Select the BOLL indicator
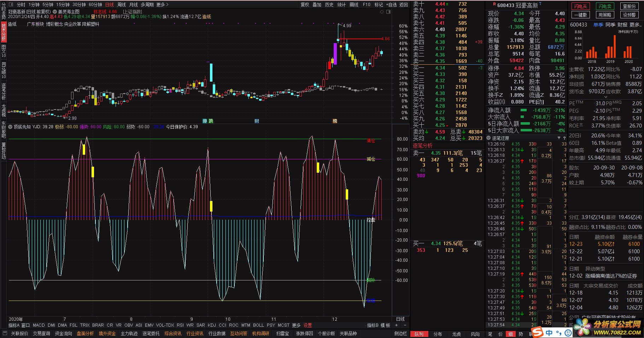This screenshot has width=644, height=338. click(x=258, y=325)
